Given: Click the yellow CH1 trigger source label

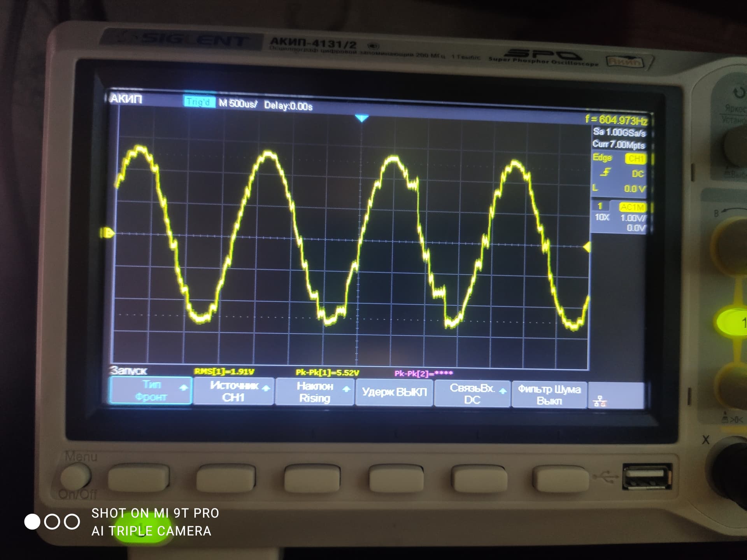Looking at the screenshot, I should click(635, 158).
